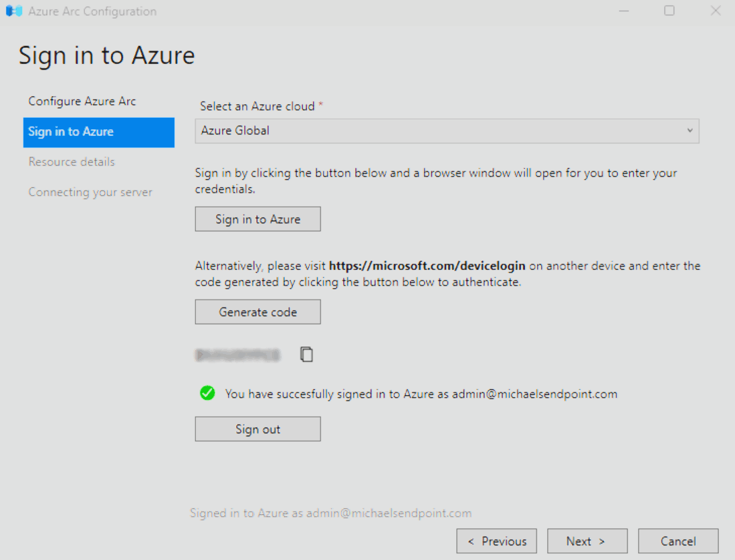
Task: Click the Sign out button
Action: click(x=258, y=429)
